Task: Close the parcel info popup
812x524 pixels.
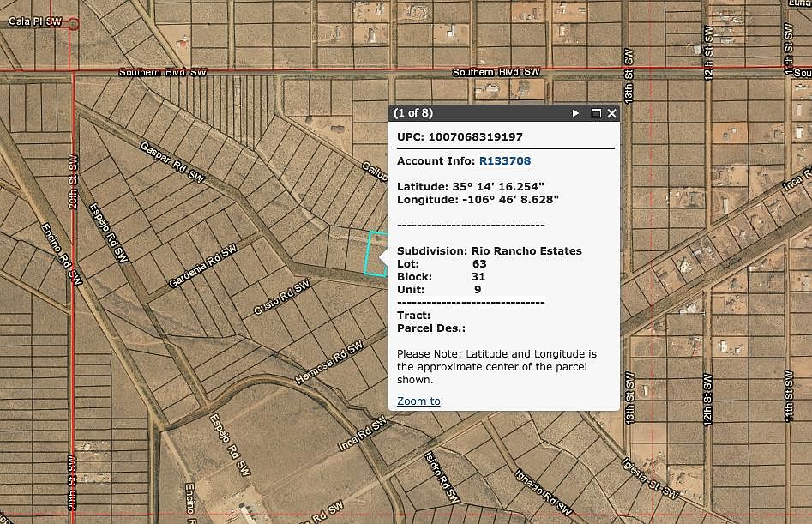Action: click(612, 113)
